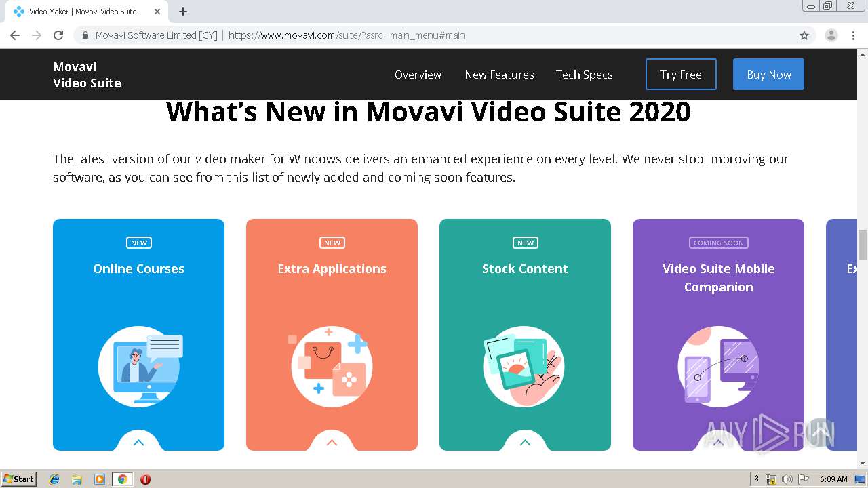Click the Stock Content photo illustration
Viewport: 868px width, 488px height.
tap(524, 367)
